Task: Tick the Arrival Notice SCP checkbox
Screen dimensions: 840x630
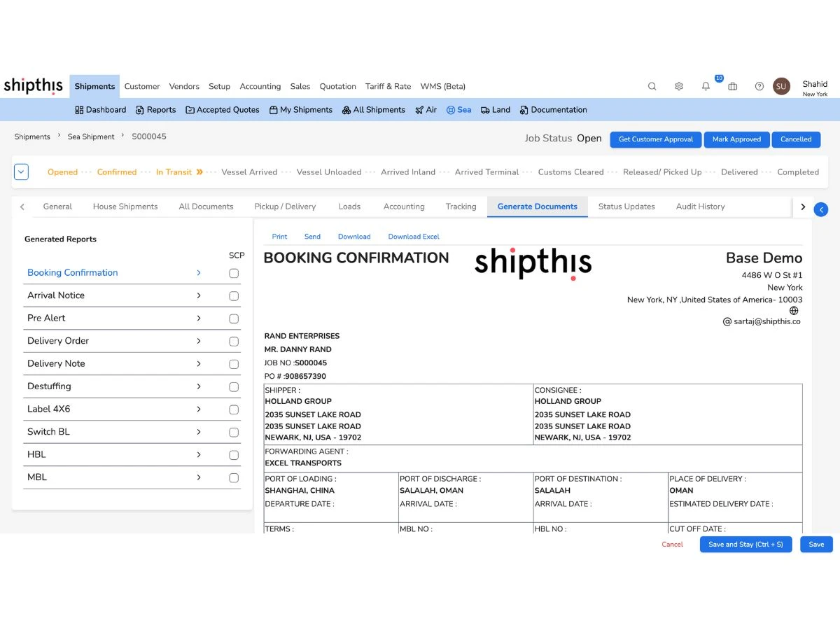Action: (234, 296)
